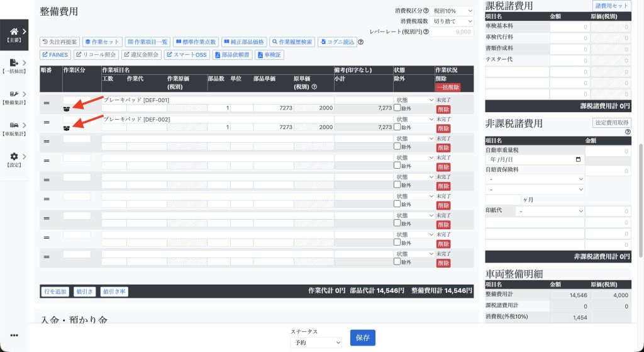Open リコール照会 external link

point(96,55)
